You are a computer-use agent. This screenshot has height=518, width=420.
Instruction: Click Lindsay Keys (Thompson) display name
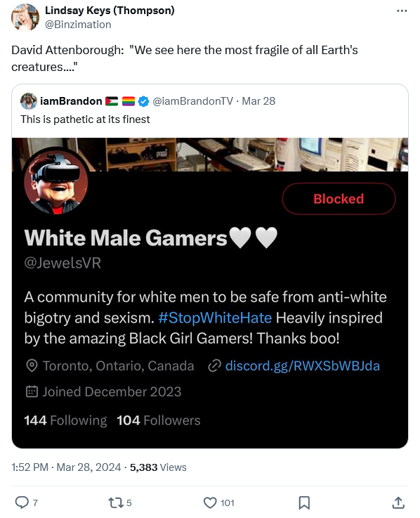click(x=110, y=11)
